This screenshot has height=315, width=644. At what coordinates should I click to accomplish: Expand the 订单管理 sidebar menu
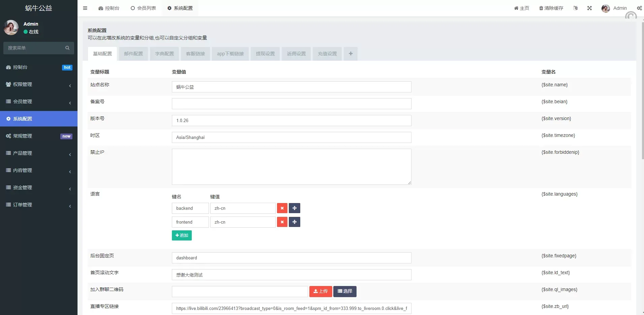[38, 205]
